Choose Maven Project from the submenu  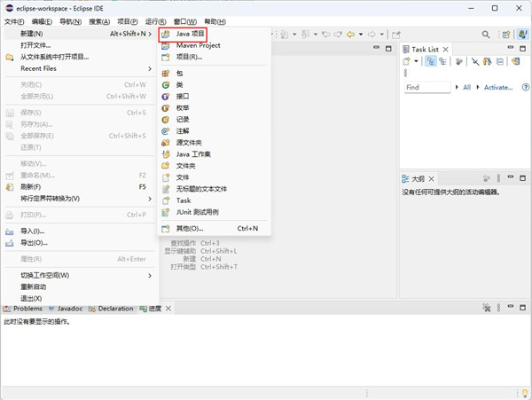197,45
